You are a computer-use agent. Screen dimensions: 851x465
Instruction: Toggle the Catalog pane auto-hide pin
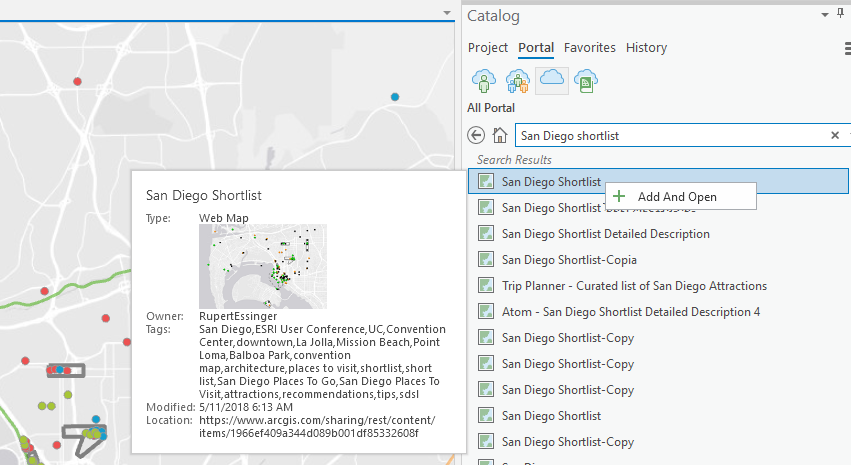coord(840,14)
